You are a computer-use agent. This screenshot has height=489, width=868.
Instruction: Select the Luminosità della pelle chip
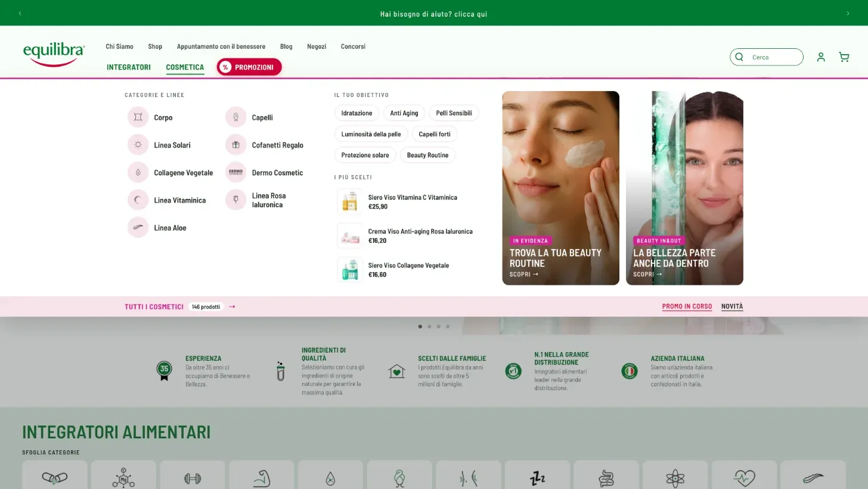point(371,134)
